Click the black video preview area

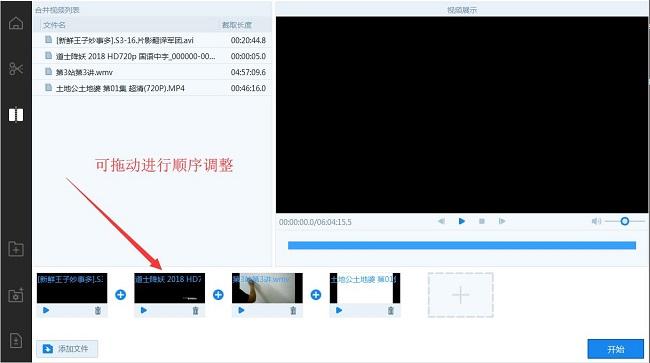(462, 115)
